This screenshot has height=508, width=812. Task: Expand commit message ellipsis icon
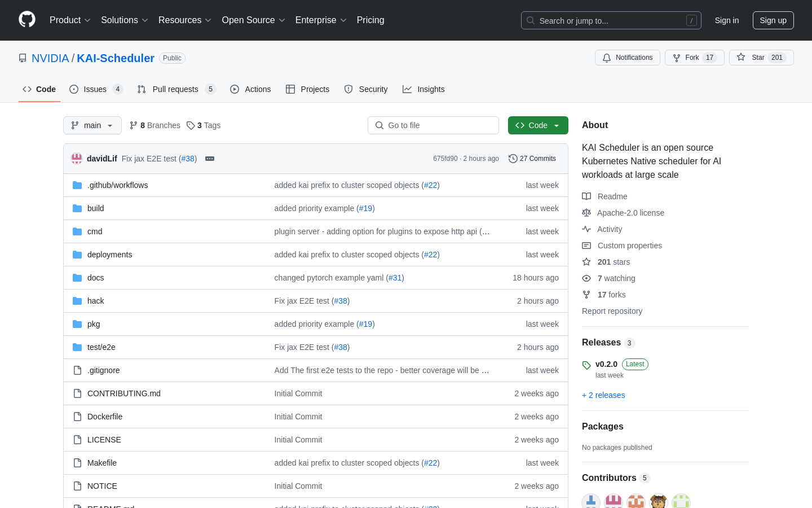click(x=210, y=159)
